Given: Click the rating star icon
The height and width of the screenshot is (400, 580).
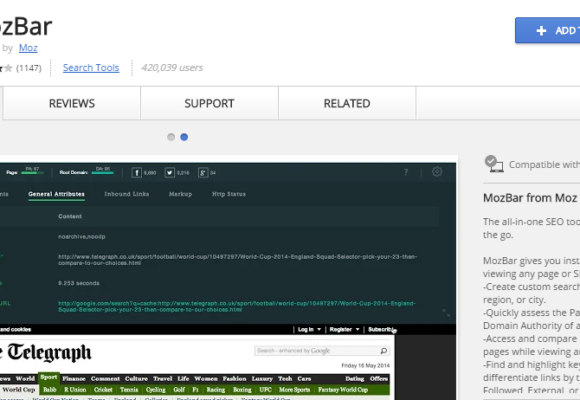Looking at the screenshot, I should coord(8,68).
